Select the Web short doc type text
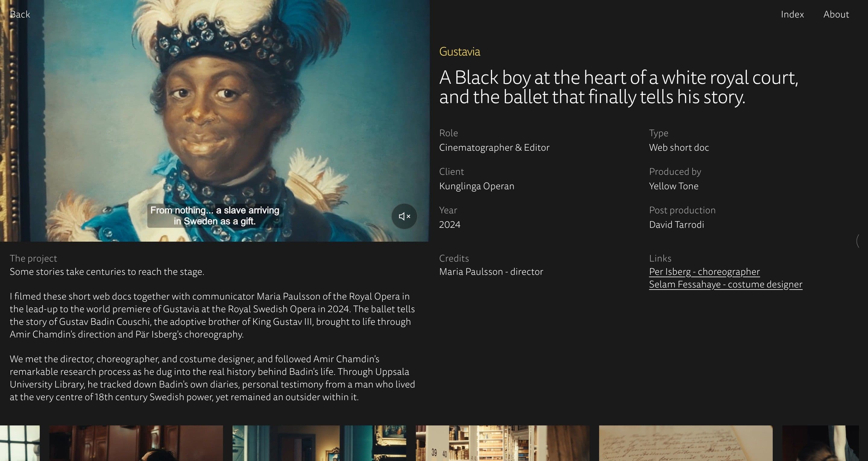Viewport: 868px width, 461px height. pyautogui.click(x=679, y=148)
